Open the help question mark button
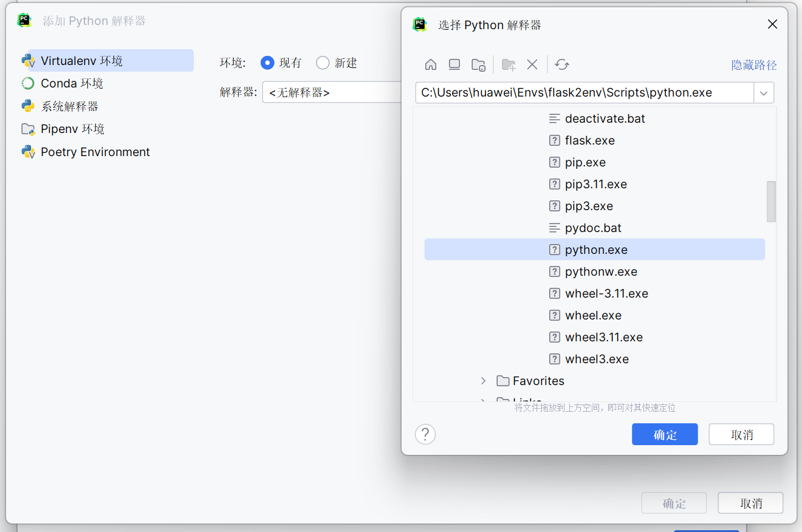802x532 pixels. pyautogui.click(x=425, y=434)
